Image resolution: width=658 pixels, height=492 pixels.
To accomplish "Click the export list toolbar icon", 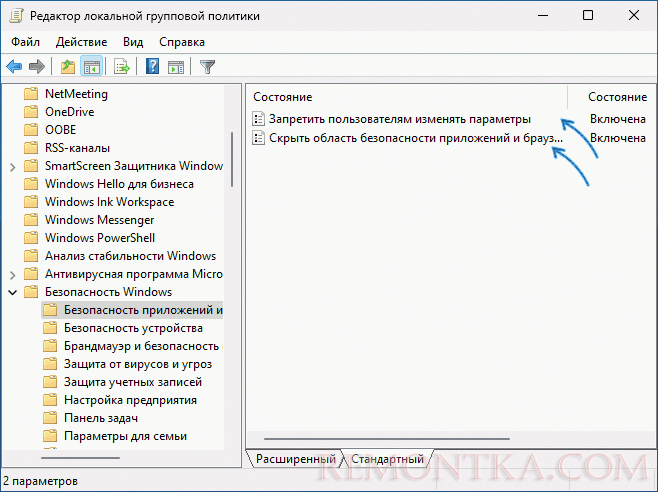I will [x=122, y=66].
